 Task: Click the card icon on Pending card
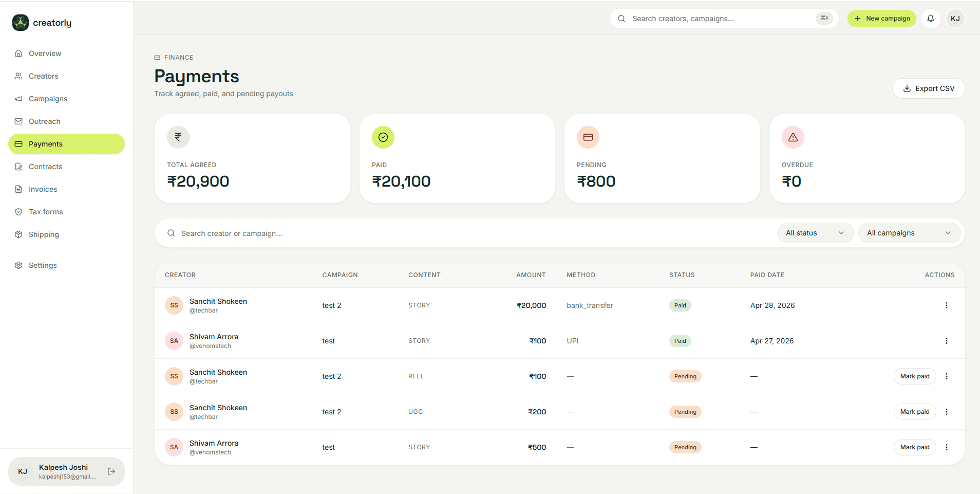(x=588, y=137)
